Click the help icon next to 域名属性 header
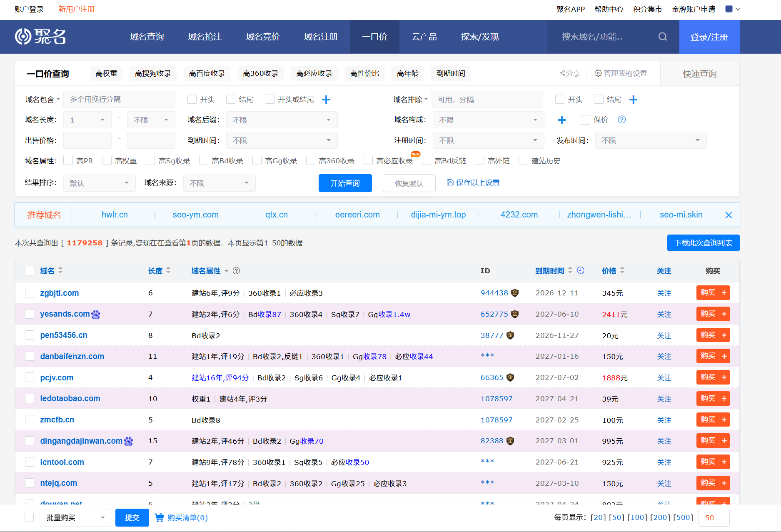Image resolution: width=781 pixels, height=532 pixels. pyautogui.click(x=236, y=271)
